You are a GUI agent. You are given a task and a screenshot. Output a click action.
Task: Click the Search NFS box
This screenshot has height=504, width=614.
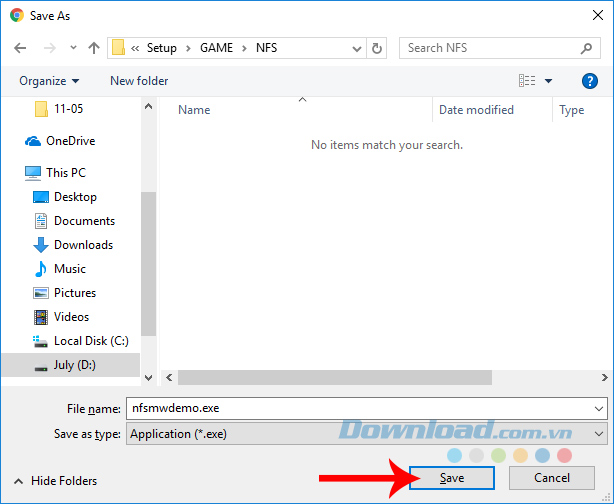(x=490, y=48)
